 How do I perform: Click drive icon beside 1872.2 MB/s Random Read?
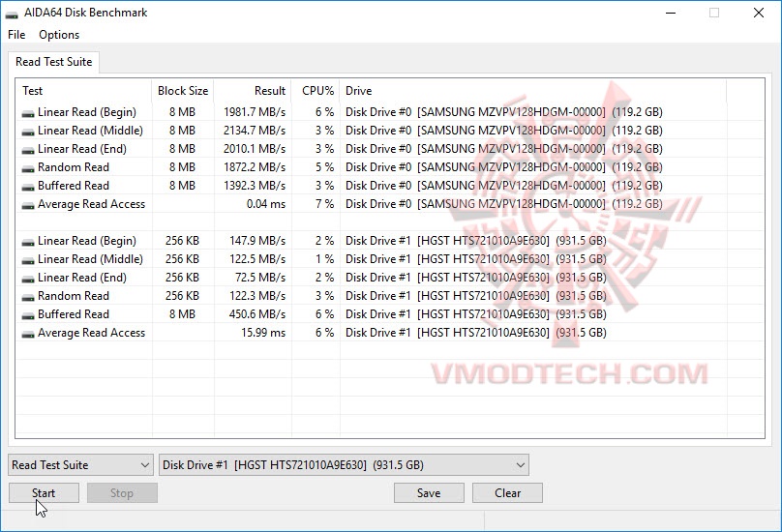pos(28,168)
